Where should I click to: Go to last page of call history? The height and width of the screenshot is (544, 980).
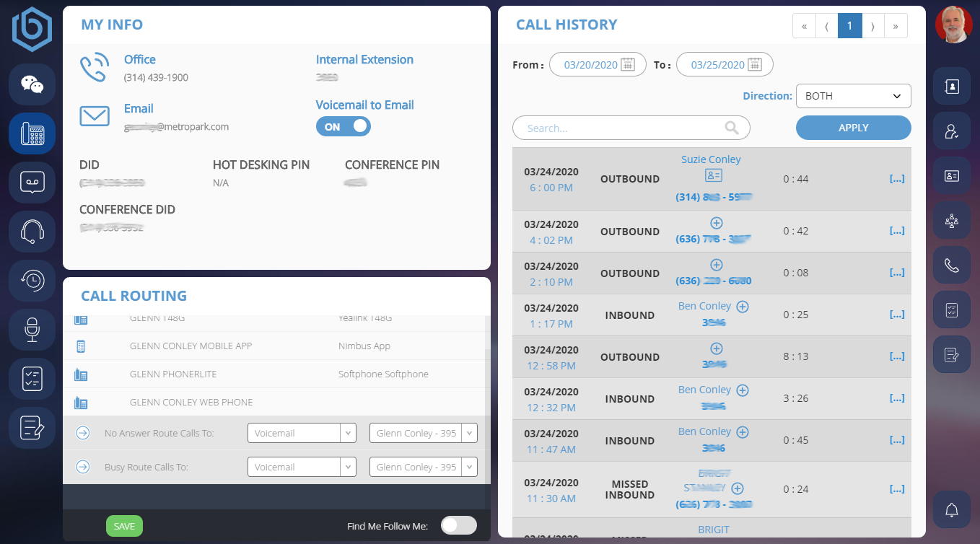(896, 26)
